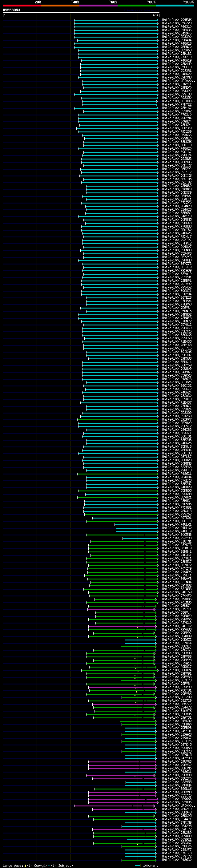Open hit UniRef100_B4X945

click(177, 33)
